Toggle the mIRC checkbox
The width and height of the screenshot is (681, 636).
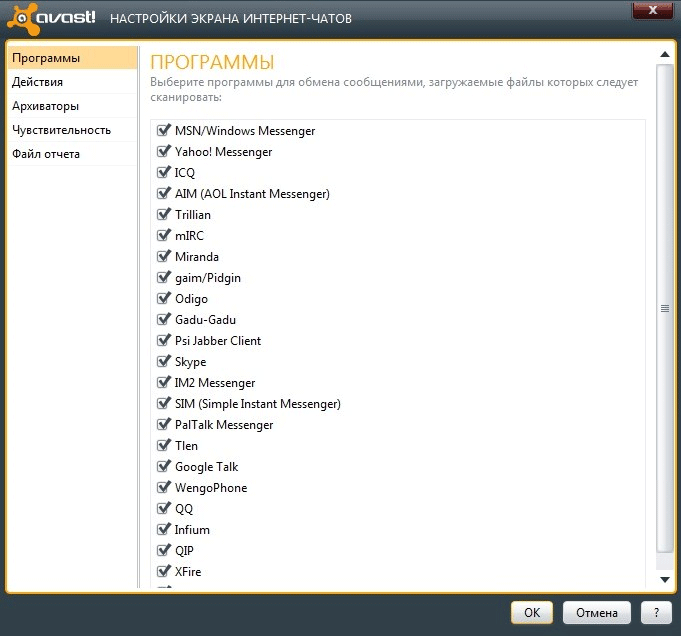163,235
